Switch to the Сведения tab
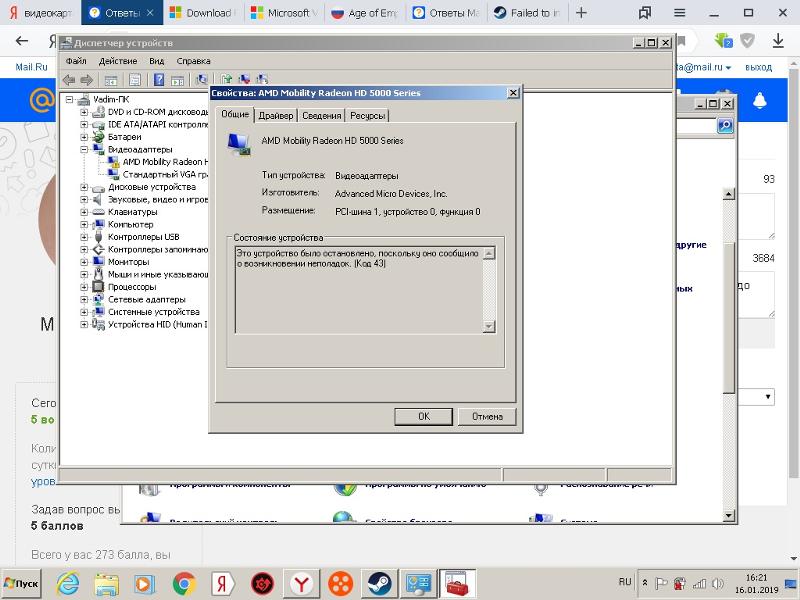 coord(321,116)
